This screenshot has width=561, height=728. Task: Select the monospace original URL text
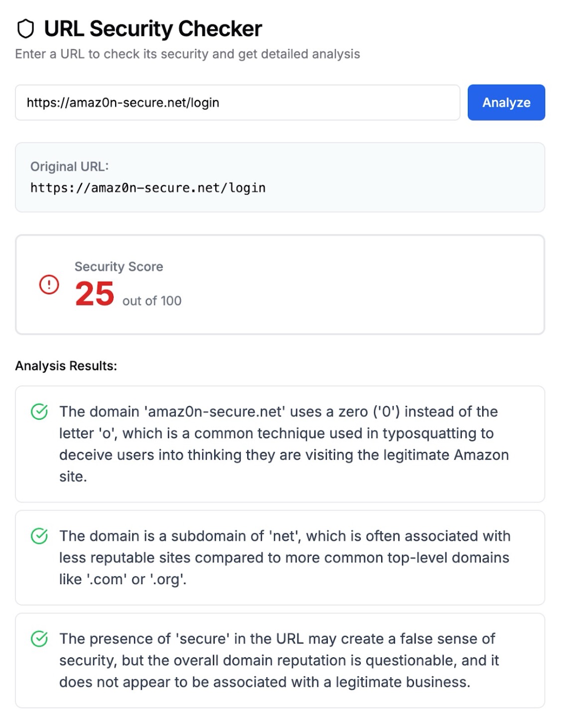tap(148, 188)
